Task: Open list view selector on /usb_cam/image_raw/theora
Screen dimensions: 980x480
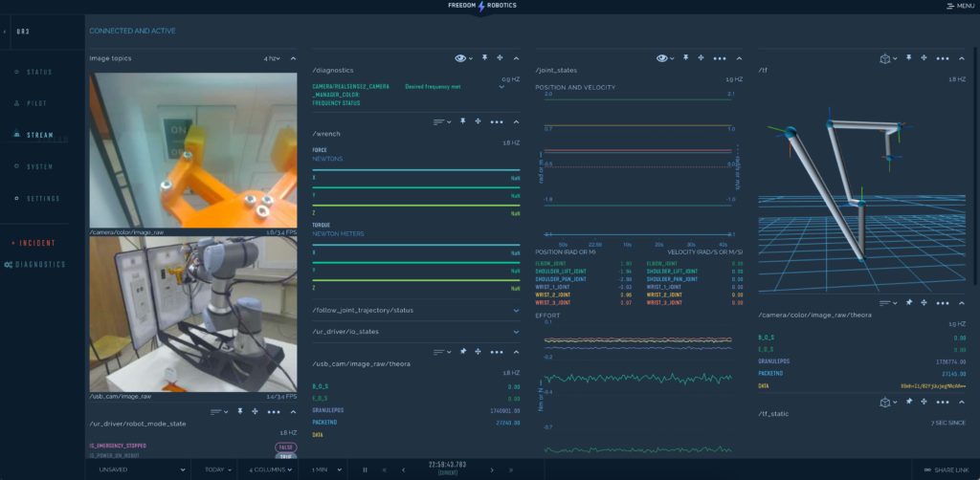Action: tap(442, 352)
